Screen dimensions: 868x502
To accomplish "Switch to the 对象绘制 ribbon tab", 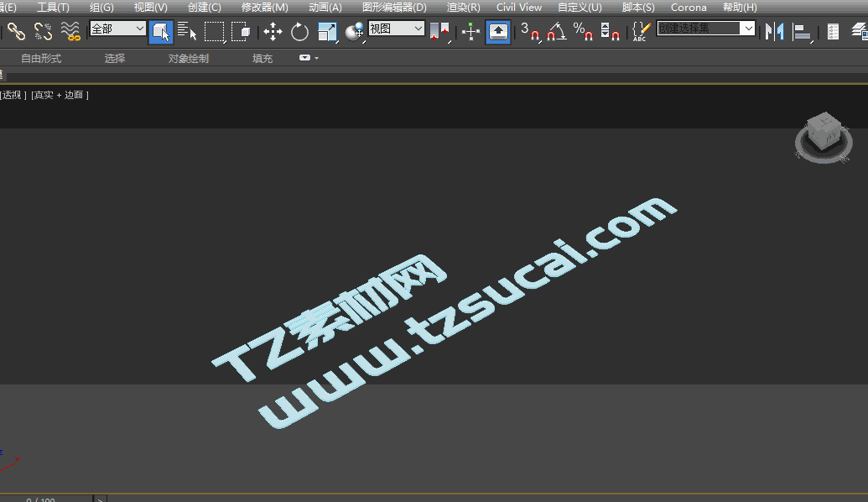I will point(188,58).
